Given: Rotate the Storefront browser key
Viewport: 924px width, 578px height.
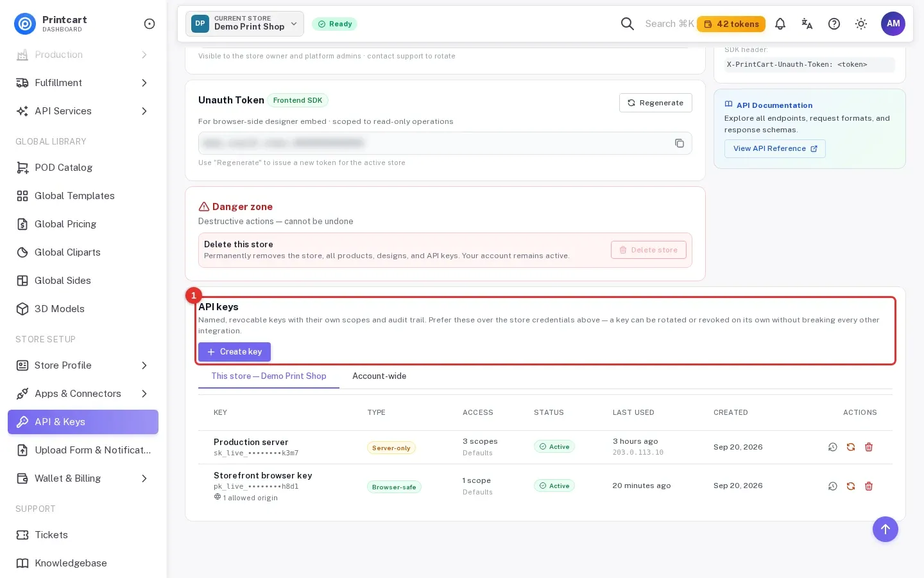Looking at the screenshot, I should click(x=851, y=486).
